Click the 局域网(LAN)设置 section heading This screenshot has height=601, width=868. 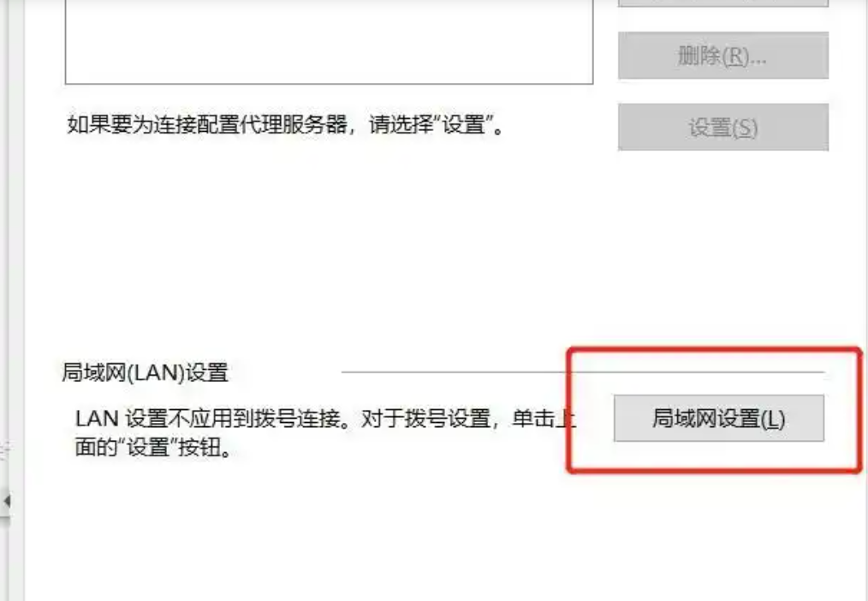145,372
